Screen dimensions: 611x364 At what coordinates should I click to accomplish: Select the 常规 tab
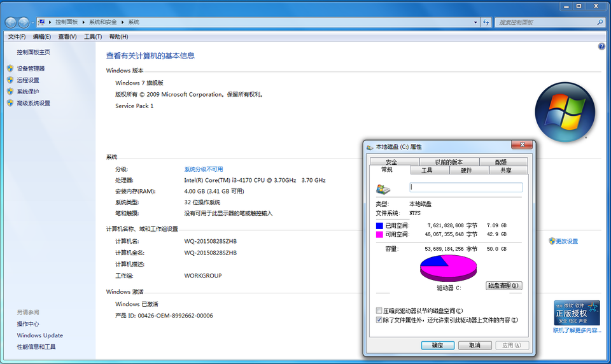tap(387, 169)
